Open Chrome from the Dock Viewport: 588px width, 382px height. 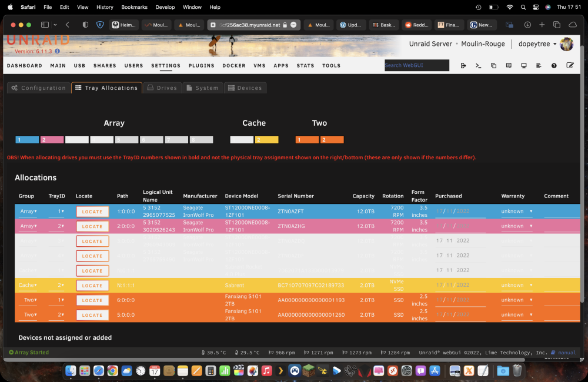click(112, 371)
